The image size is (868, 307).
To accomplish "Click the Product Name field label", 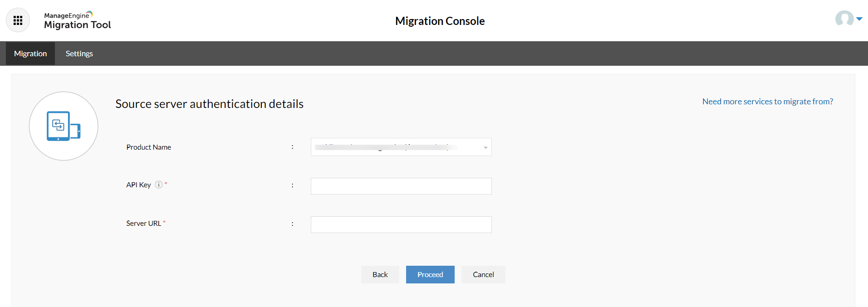I will tap(148, 147).
